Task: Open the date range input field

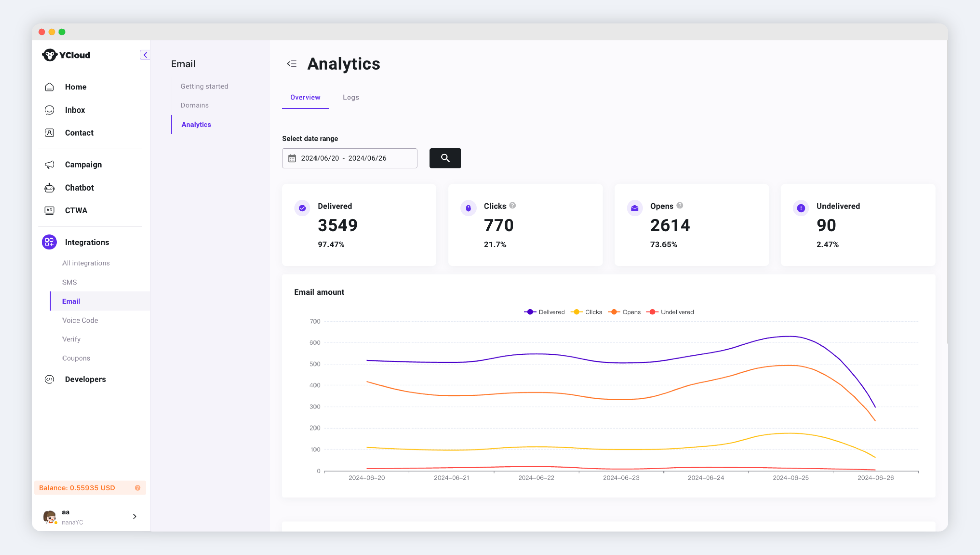Action: pyautogui.click(x=349, y=158)
